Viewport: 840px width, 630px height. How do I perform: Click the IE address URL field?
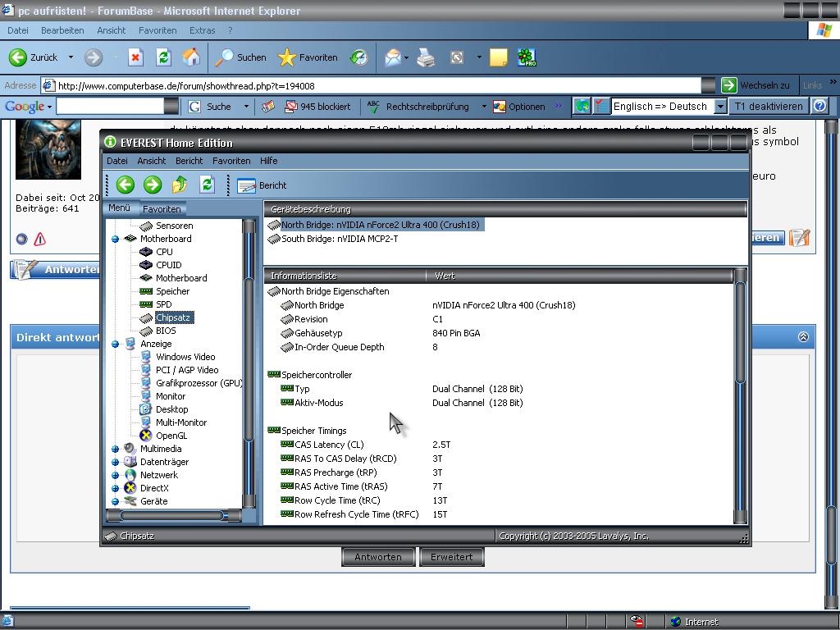(372, 85)
